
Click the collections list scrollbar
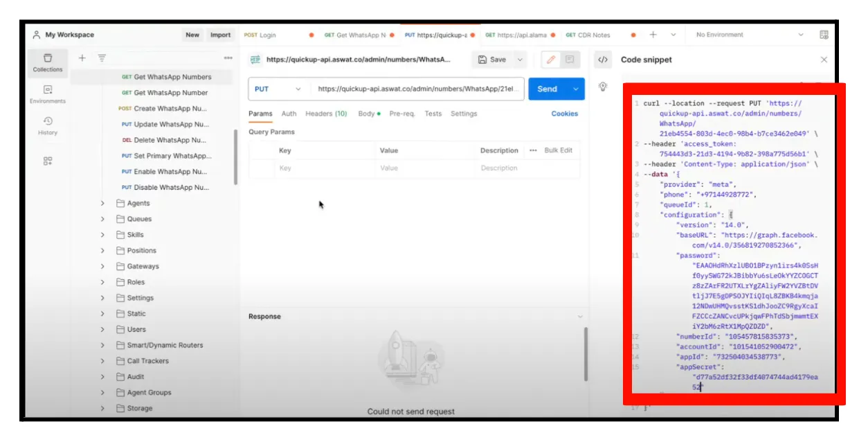pyautogui.click(x=235, y=156)
